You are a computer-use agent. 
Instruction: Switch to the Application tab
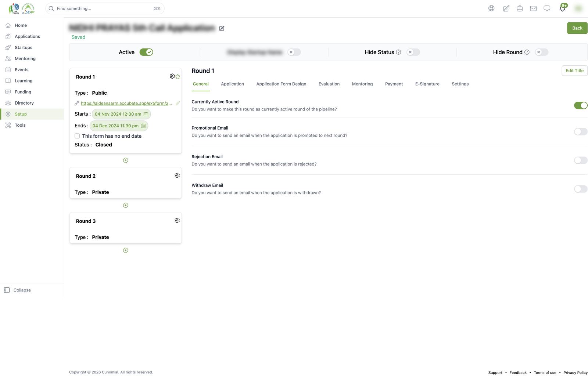pos(233,84)
